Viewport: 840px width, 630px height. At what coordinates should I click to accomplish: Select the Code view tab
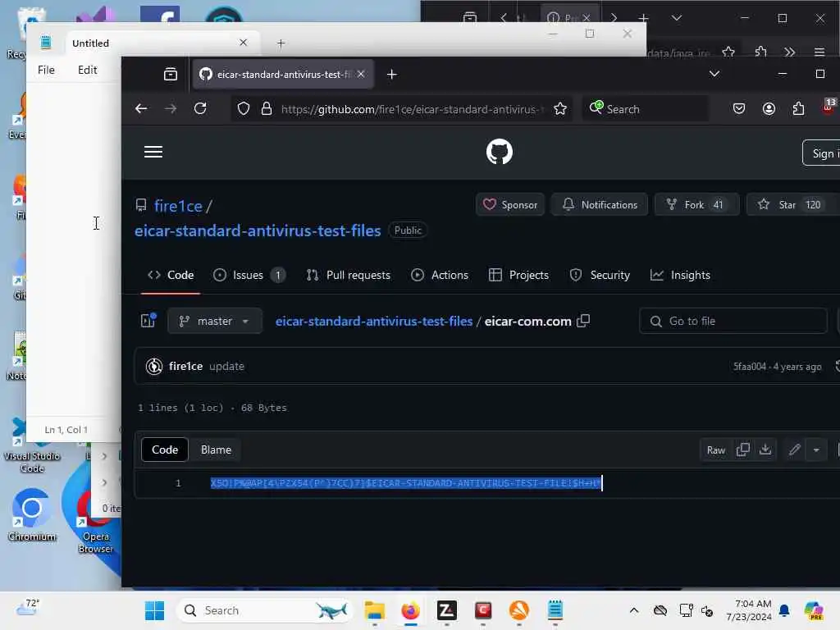[x=164, y=450]
